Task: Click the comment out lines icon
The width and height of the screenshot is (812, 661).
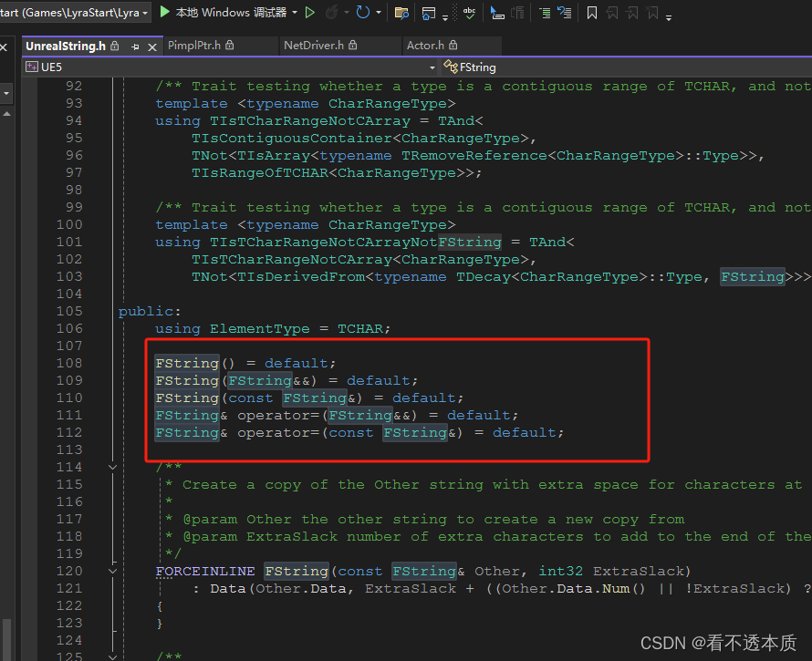Action: pos(545,13)
